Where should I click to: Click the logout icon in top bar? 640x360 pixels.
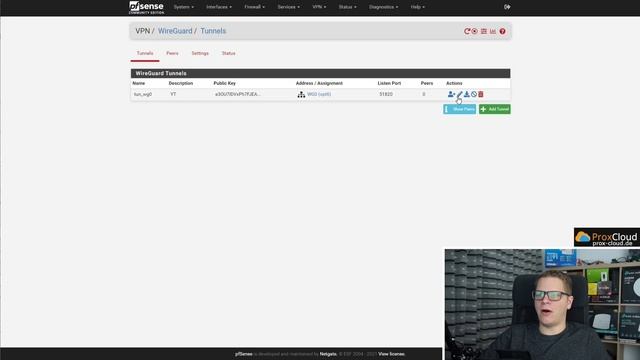tap(507, 7)
